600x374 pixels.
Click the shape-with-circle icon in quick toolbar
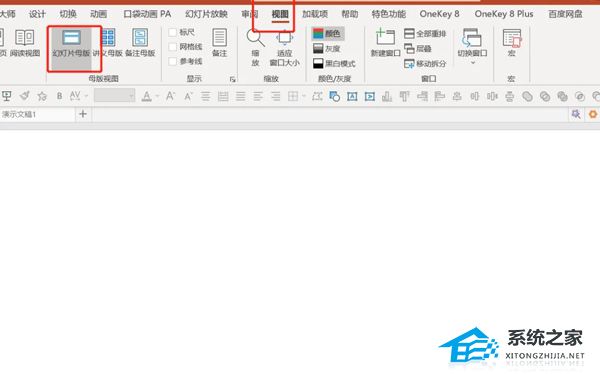(x=334, y=96)
